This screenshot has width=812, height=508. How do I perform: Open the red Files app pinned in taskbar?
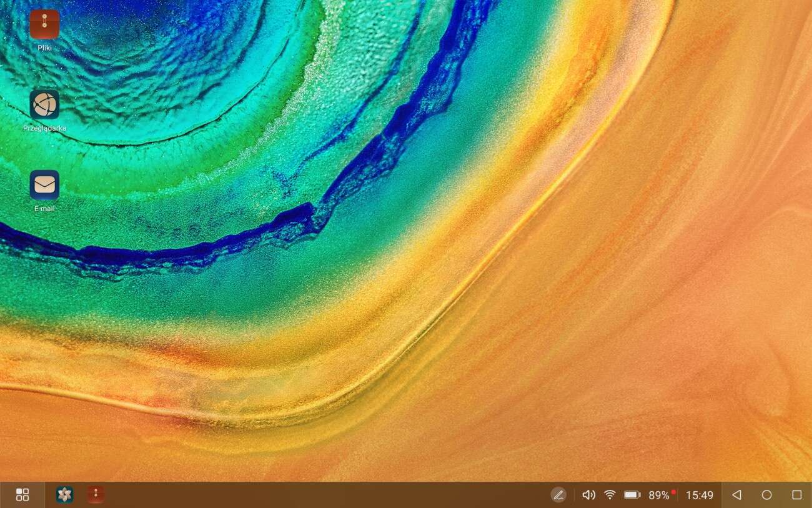95,494
